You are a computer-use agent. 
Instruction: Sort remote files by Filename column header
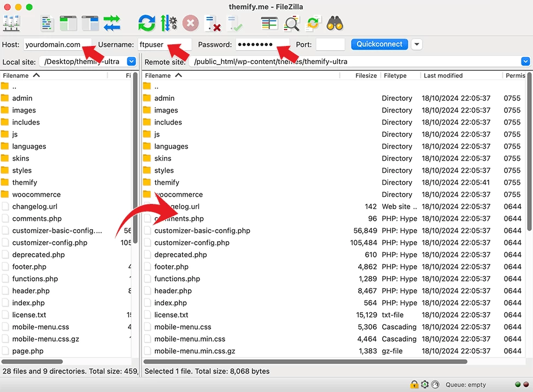tap(241, 75)
